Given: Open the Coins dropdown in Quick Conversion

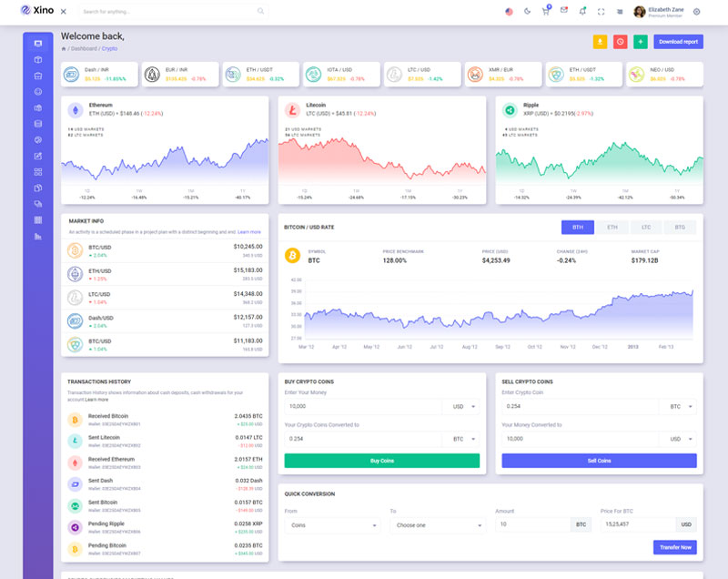Looking at the screenshot, I should tap(332, 525).
